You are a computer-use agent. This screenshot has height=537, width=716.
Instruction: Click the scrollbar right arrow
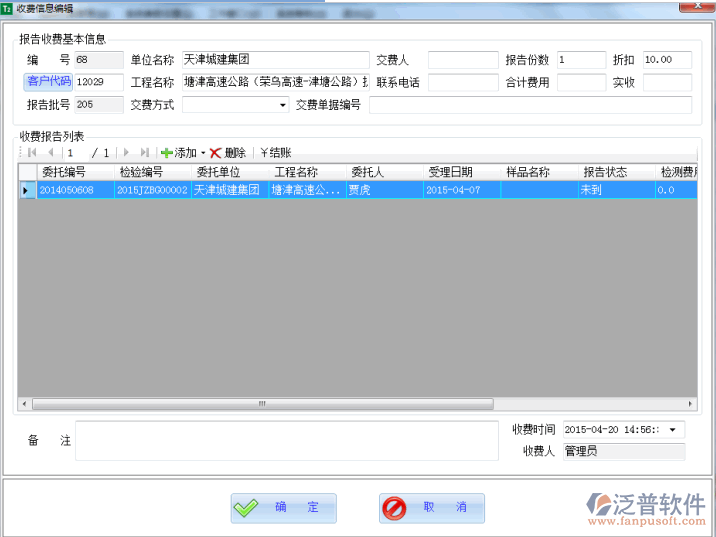(690, 404)
